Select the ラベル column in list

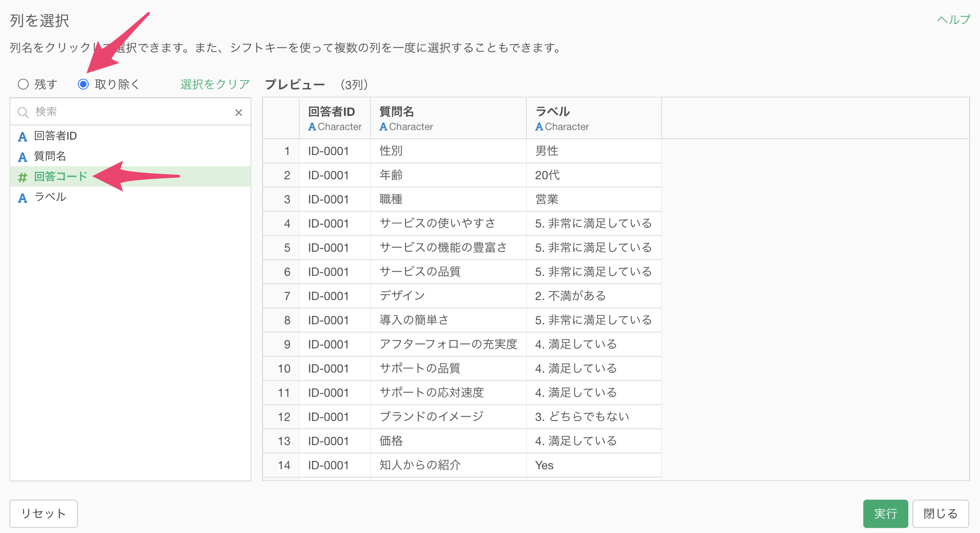pos(50,197)
